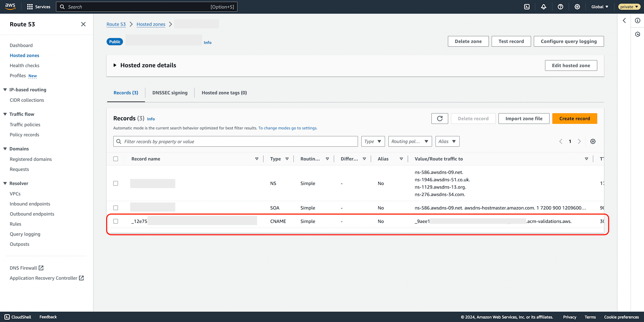644x322 pixels.
Task: Refresh the records list
Action: point(440,118)
